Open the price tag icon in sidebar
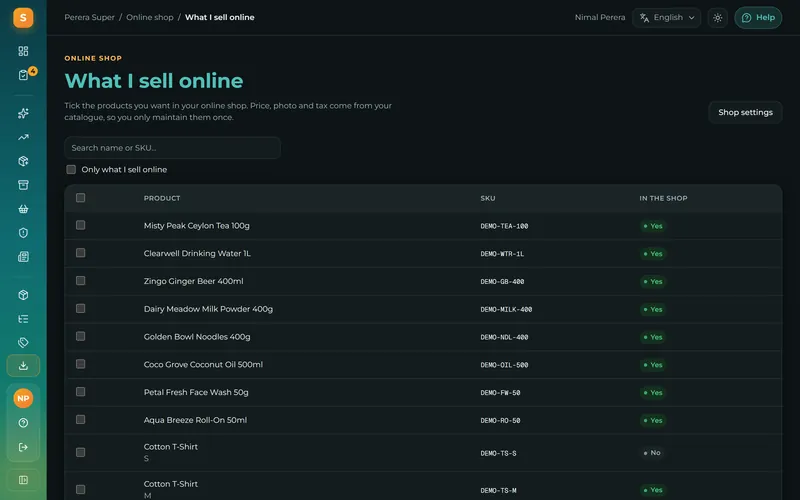This screenshot has height=500, width=800. click(x=23, y=342)
